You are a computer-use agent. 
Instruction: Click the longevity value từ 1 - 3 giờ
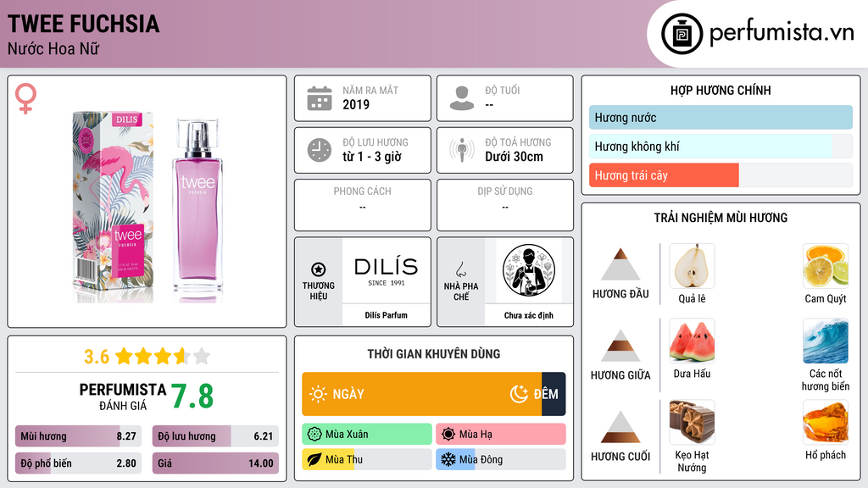(x=371, y=157)
